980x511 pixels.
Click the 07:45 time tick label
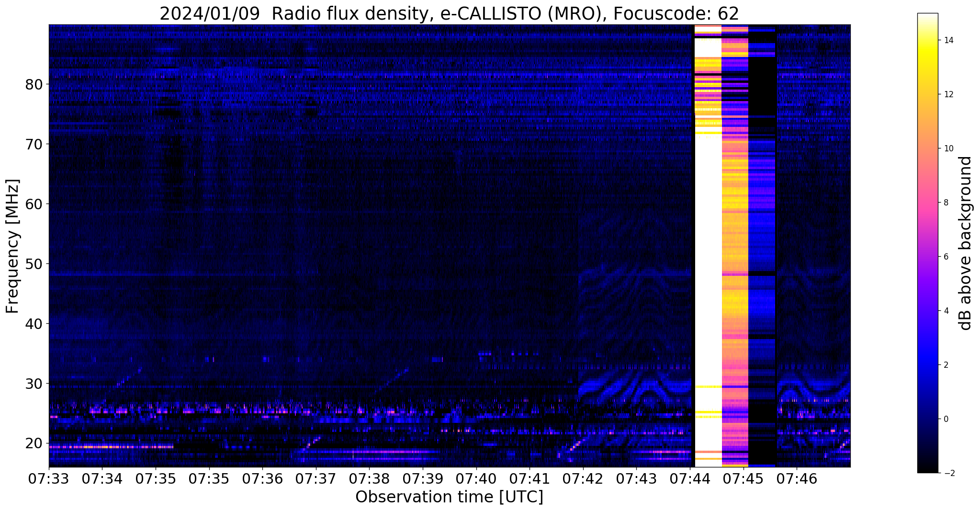coord(743,478)
